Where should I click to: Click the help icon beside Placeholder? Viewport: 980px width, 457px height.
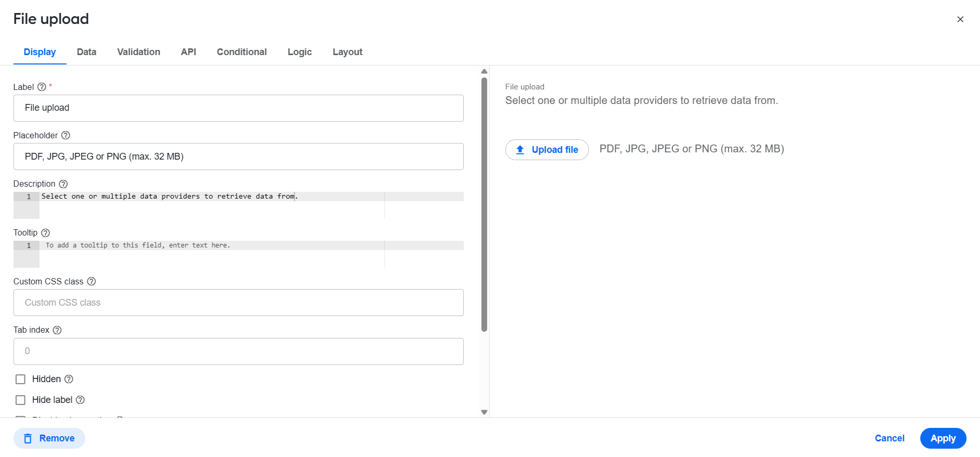65,135
